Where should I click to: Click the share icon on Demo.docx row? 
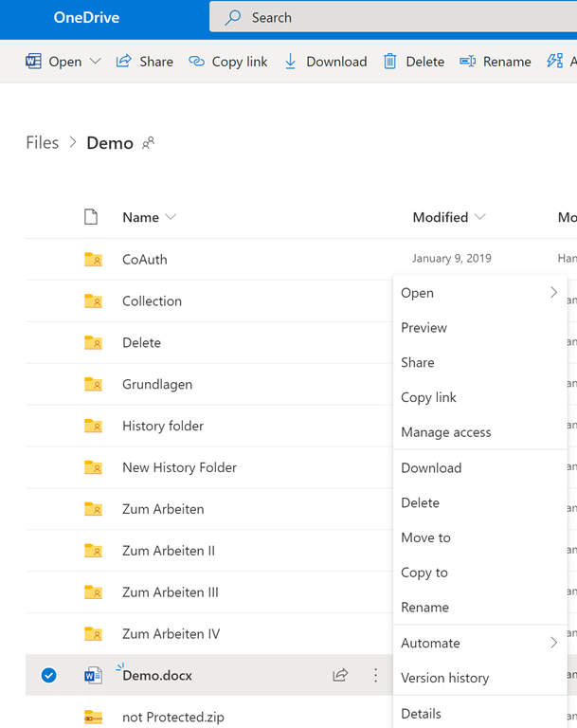tap(340, 676)
